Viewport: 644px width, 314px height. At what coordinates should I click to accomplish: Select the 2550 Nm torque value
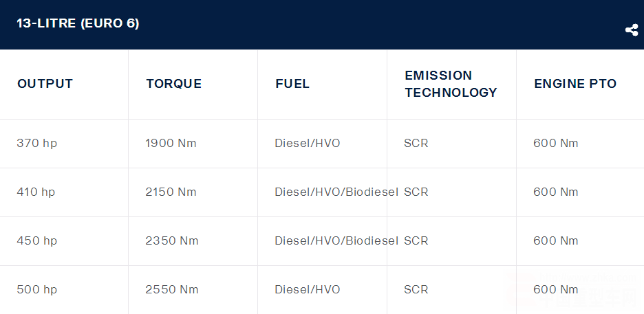pos(172,290)
